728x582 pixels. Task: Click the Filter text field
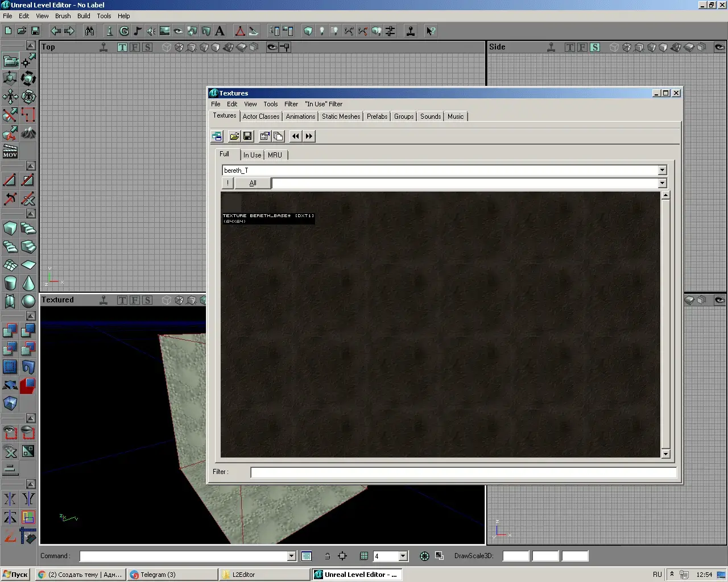coord(464,472)
